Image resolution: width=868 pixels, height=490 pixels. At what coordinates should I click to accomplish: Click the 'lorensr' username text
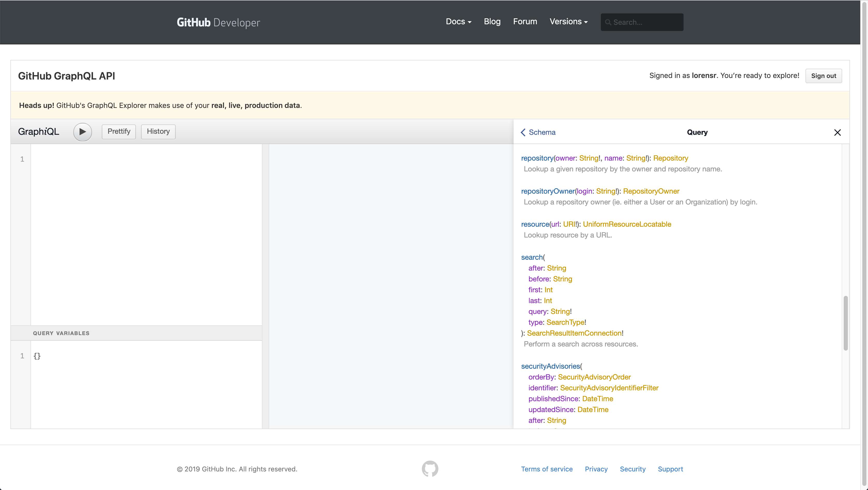pos(703,76)
